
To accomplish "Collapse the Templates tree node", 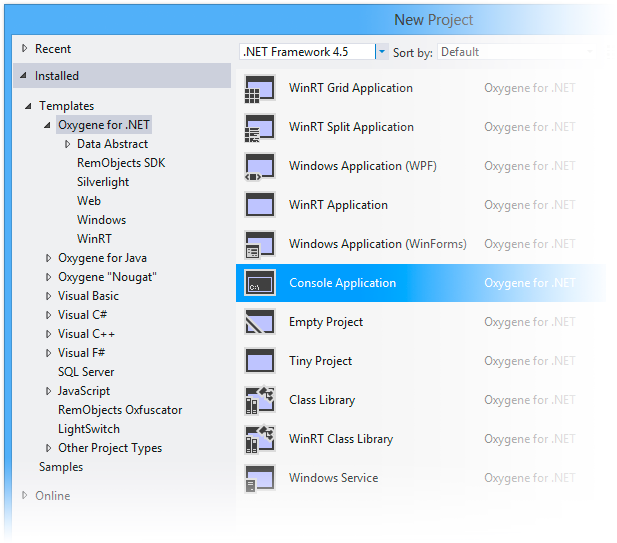I will [x=28, y=106].
